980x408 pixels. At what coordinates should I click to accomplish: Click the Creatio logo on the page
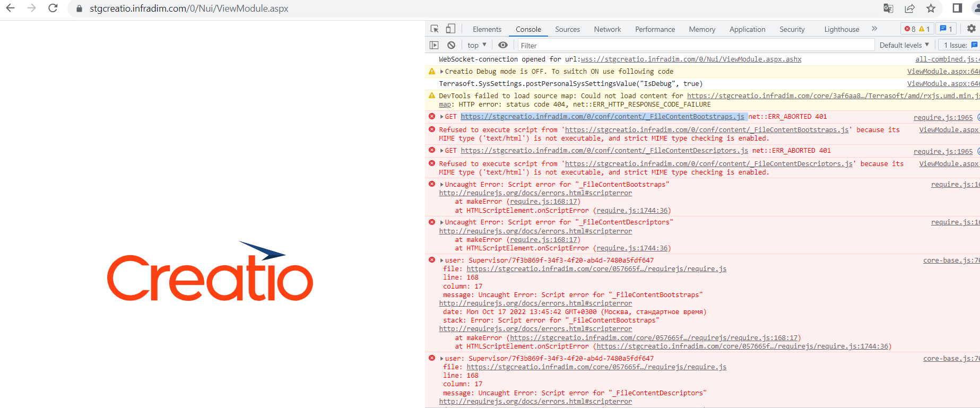coord(210,271)
